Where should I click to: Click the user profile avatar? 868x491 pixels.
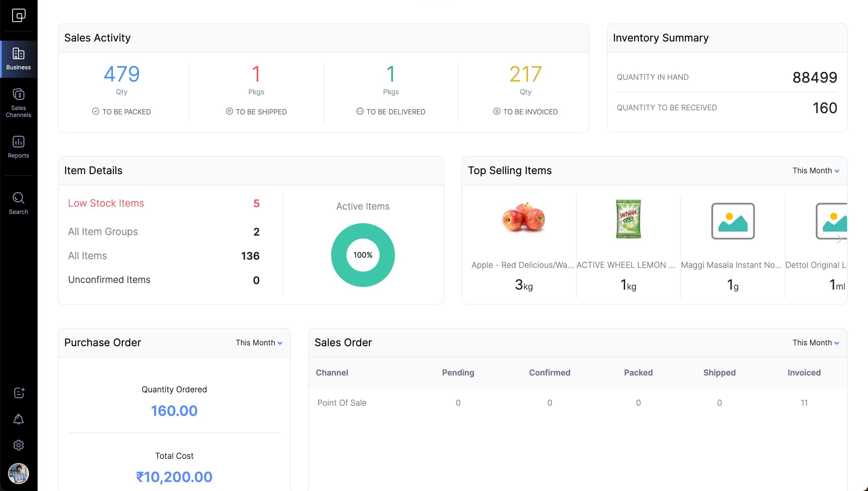19,474
